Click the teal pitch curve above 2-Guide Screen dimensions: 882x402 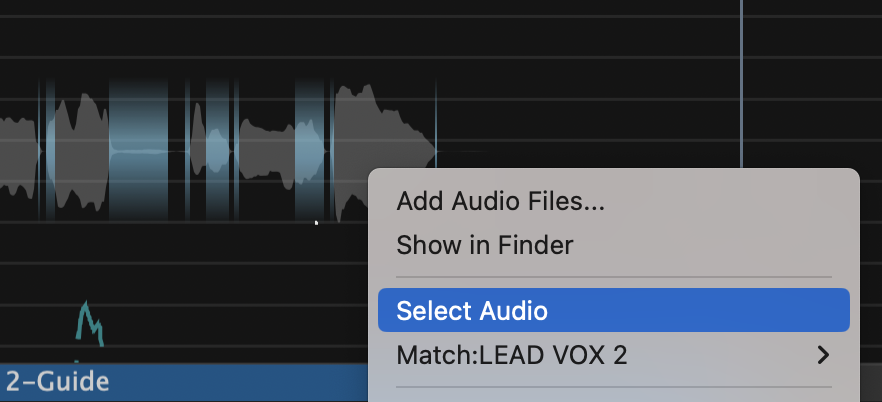90,322
